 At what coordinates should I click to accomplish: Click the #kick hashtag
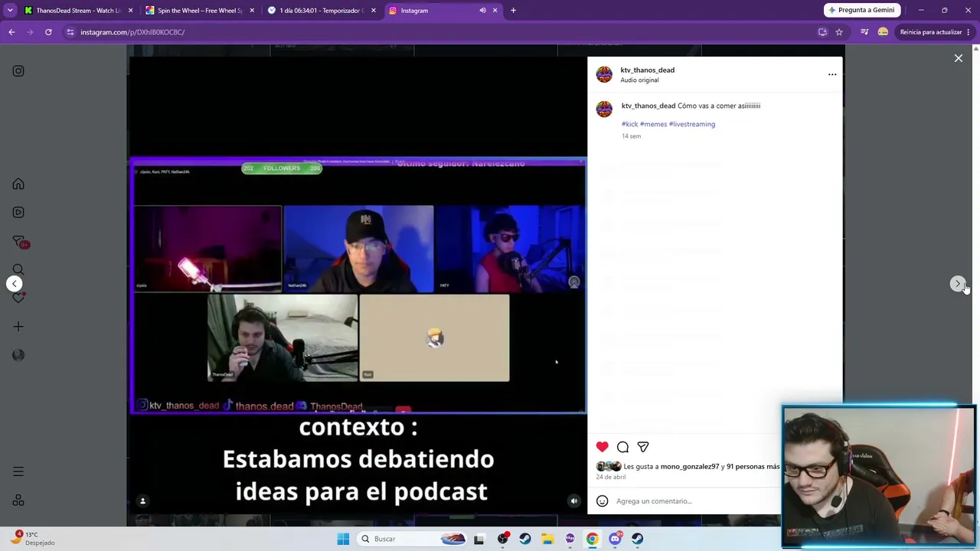629,124
